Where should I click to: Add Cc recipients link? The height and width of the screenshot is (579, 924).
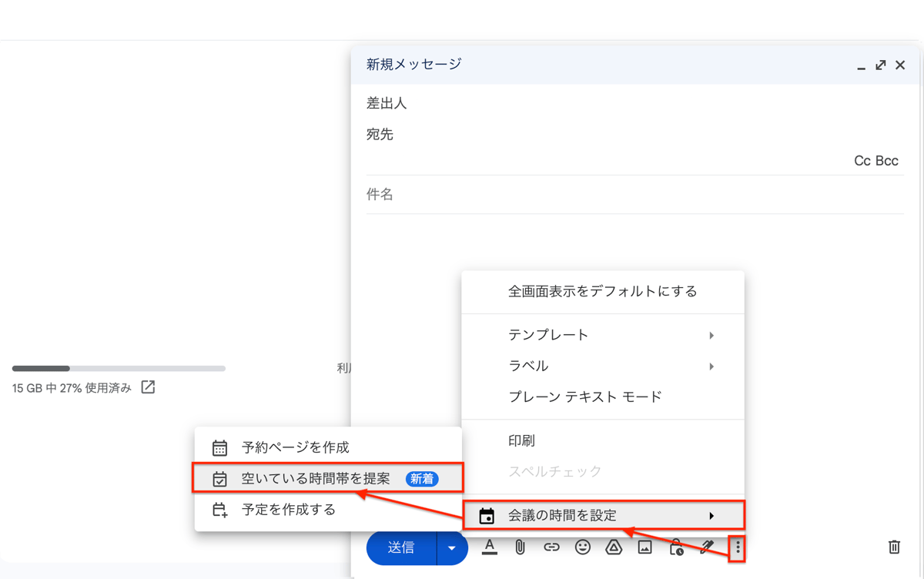pos(862,161)
